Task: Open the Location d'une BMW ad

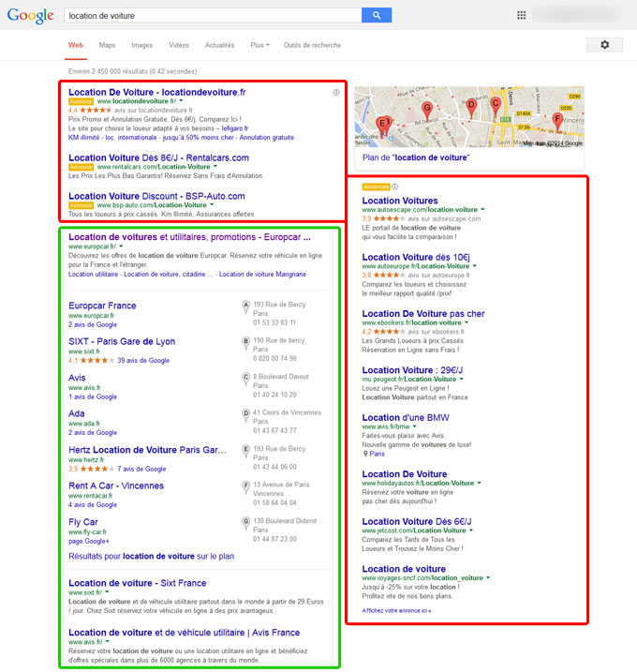Action: [406, 418]
